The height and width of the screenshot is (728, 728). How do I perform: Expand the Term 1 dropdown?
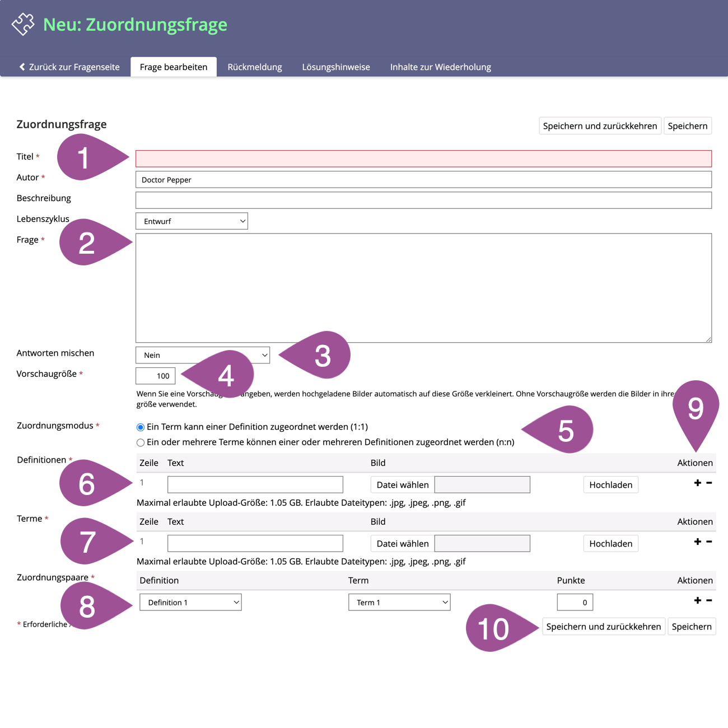pos(399,603)
